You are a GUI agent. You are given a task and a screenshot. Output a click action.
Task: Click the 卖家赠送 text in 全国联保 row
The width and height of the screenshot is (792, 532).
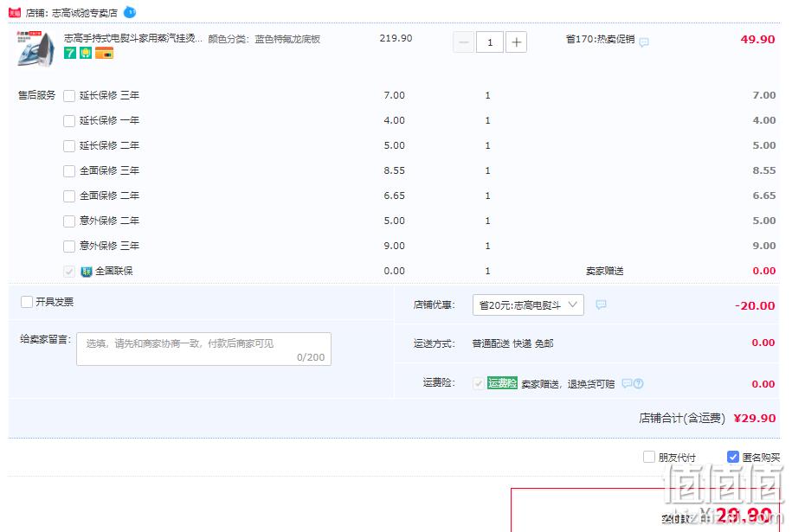(605, 271)
